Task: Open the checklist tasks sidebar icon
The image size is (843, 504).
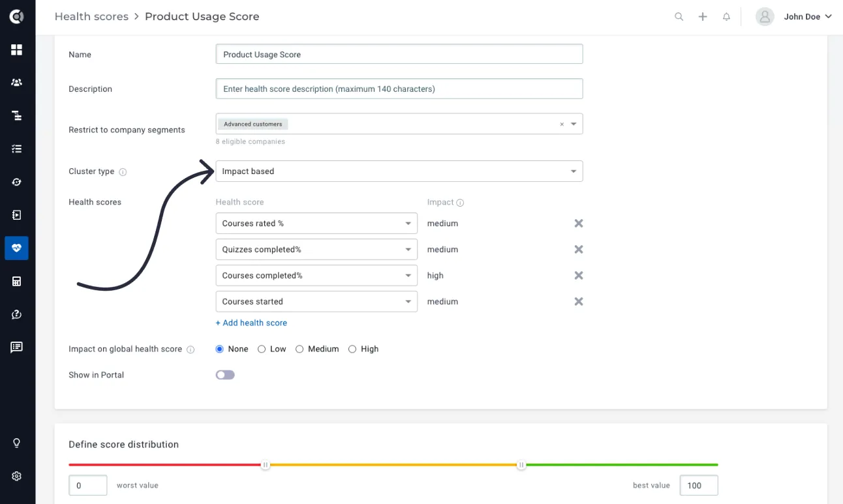Action: point(16,149)
